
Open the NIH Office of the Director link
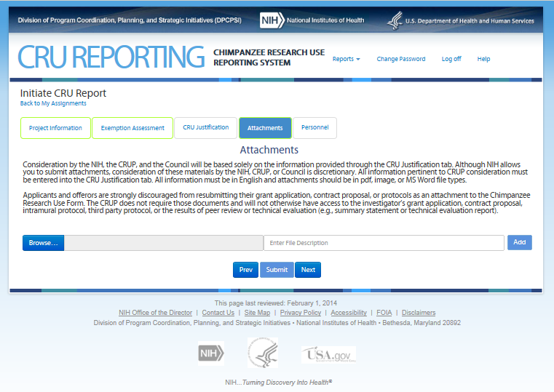155,313
